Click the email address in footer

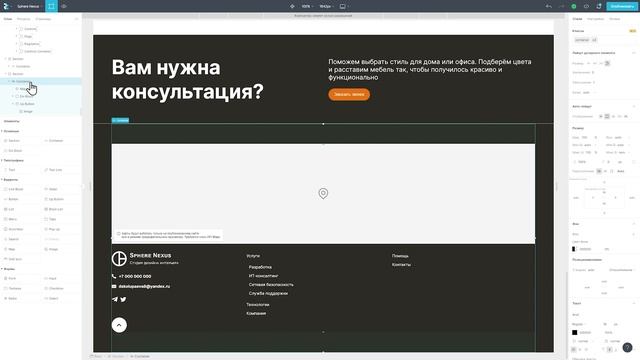pos(144,287)
